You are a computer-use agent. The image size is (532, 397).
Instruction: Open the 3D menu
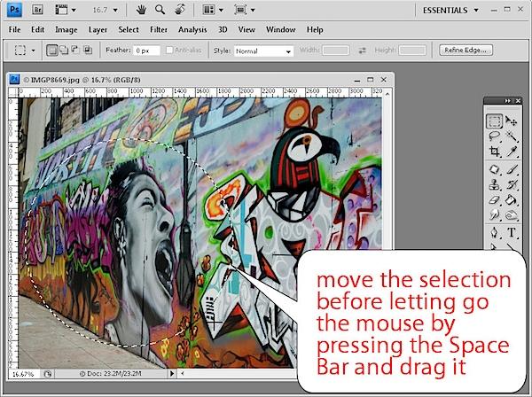pyautogui.click(x=223, y=30)
